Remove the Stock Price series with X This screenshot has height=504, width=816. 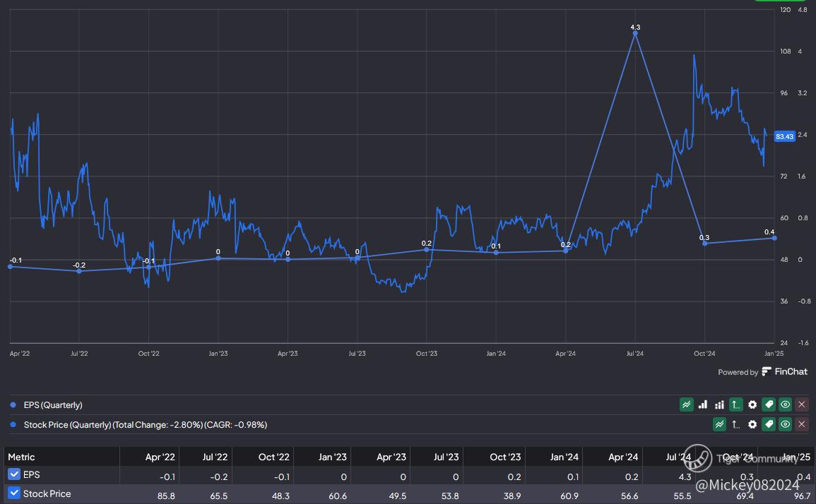click(x=801, y=424)
